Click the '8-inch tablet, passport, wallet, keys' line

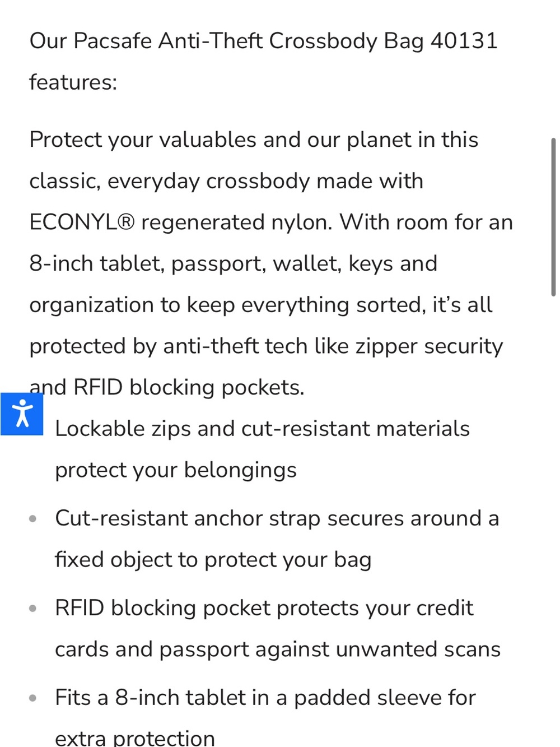click(233, 263)
